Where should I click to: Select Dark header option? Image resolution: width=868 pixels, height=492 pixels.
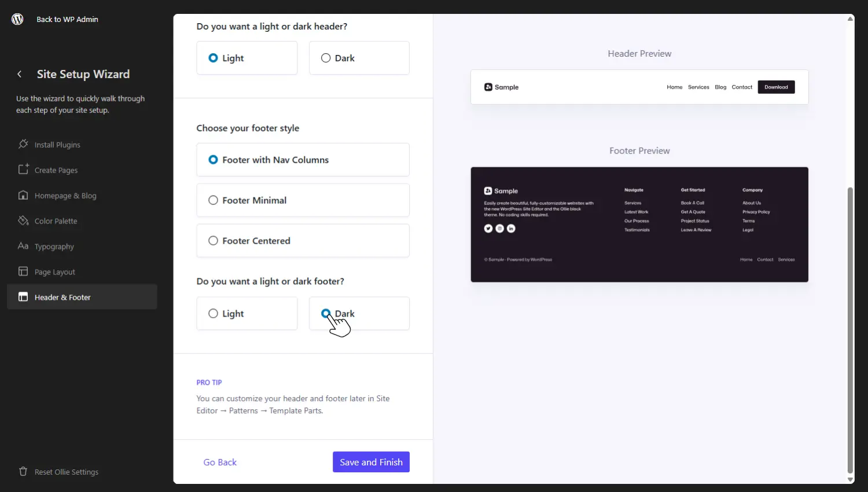pos(359,58)
